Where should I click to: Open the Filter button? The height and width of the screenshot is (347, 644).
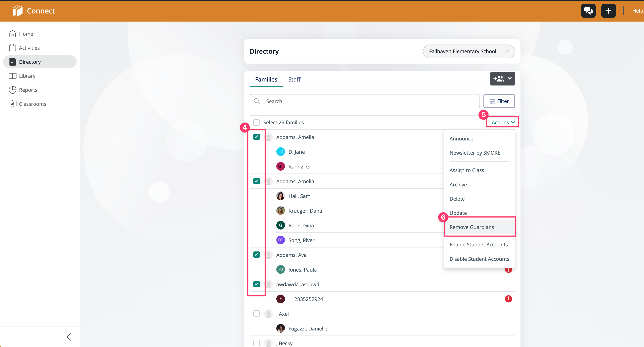click(499, 101)
